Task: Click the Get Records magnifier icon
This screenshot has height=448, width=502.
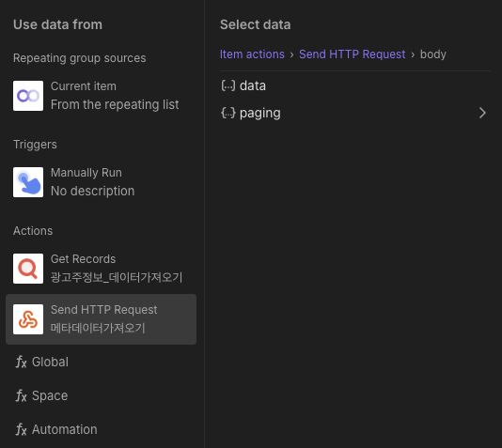Action: coord(28,269)
